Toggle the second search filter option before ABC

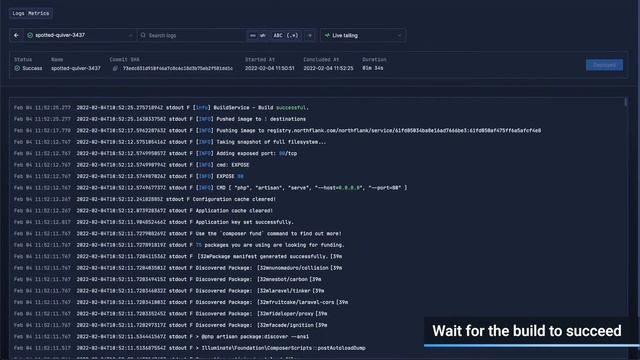coord(263,36)
